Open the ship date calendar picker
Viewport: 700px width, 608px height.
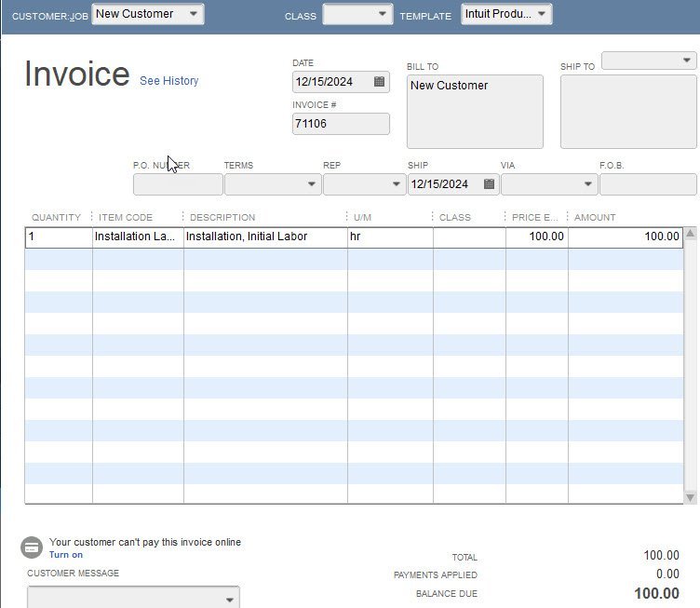pos(490,184)
